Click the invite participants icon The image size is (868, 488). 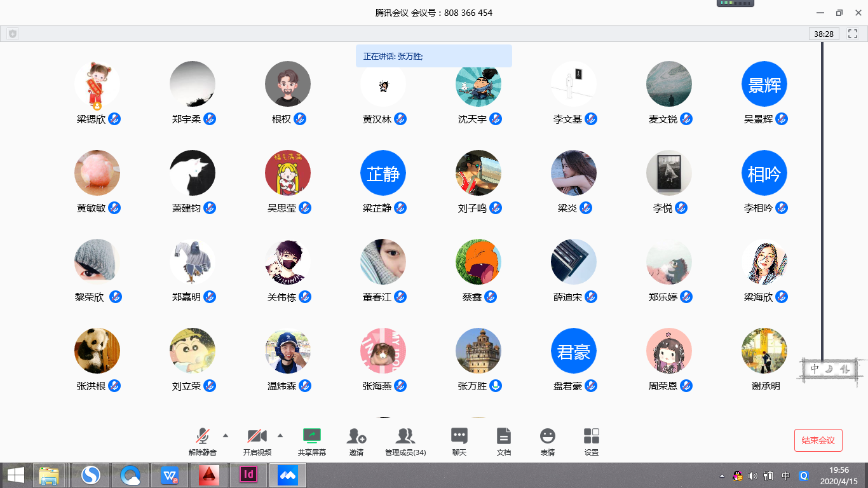[356, 442]
